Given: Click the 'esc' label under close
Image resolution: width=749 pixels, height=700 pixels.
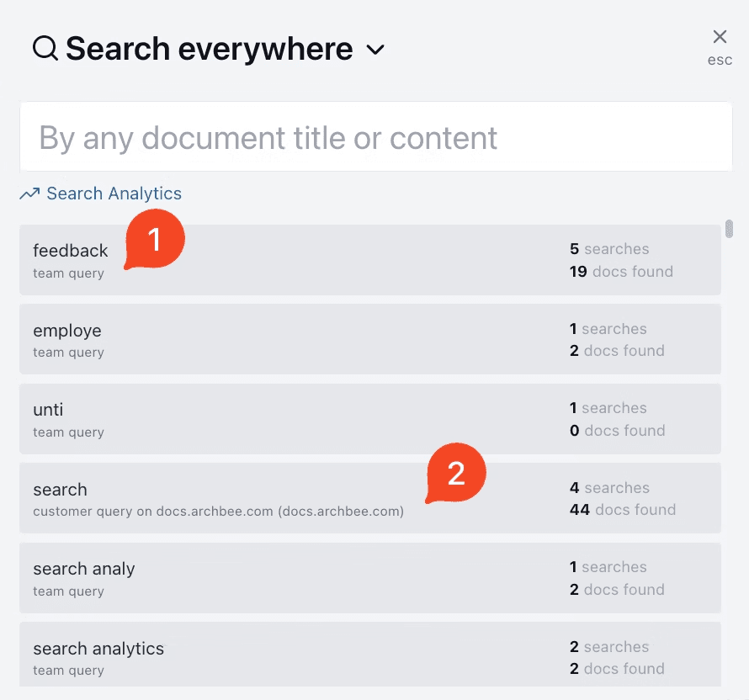Looking at the screenshot, I should [x=720, y=61].
